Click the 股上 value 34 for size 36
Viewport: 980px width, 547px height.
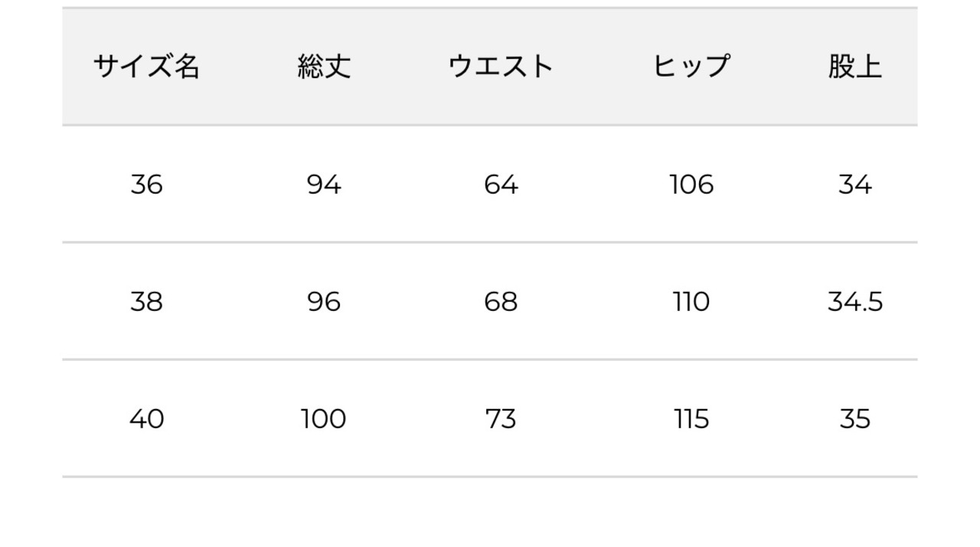[854, 185]
